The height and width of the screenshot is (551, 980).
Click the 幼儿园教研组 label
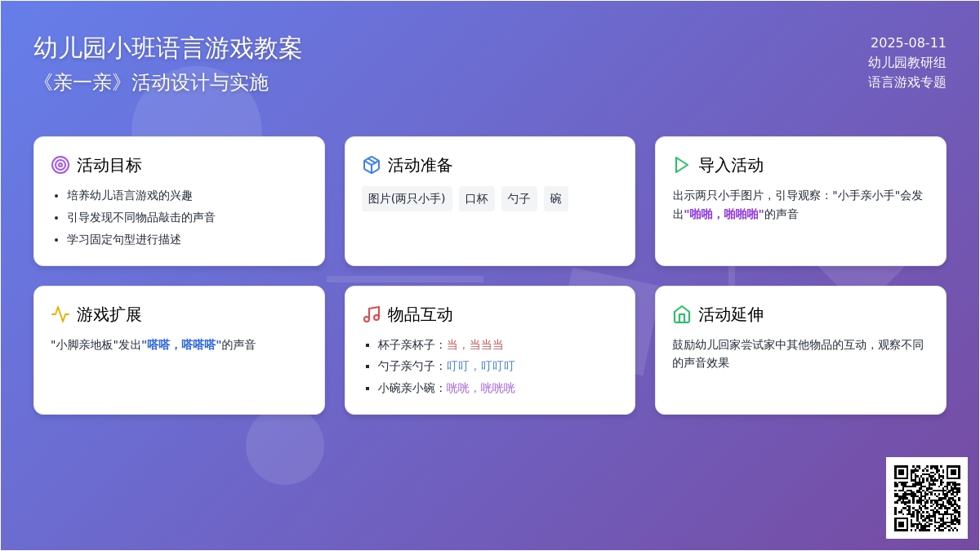point(907,63)
